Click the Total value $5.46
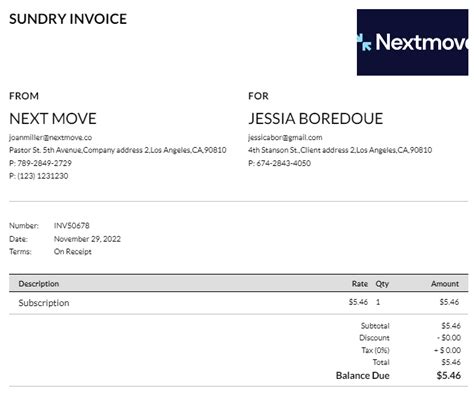Screen dimensions: 474x395 click(x=451, y=362)
